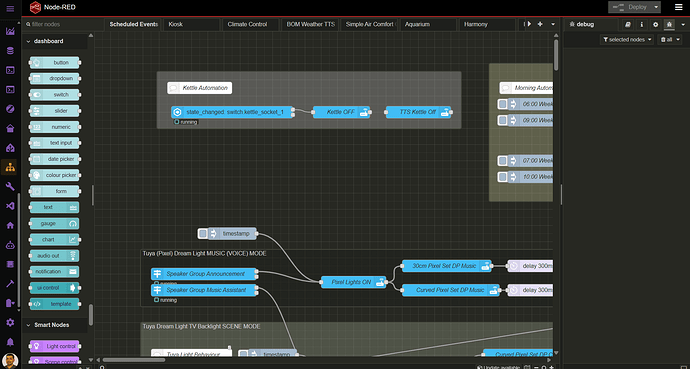Open the Node-RED hierarchy sidebar icon
This screenshot has width=690, height=369.
(x=10, y=167)
